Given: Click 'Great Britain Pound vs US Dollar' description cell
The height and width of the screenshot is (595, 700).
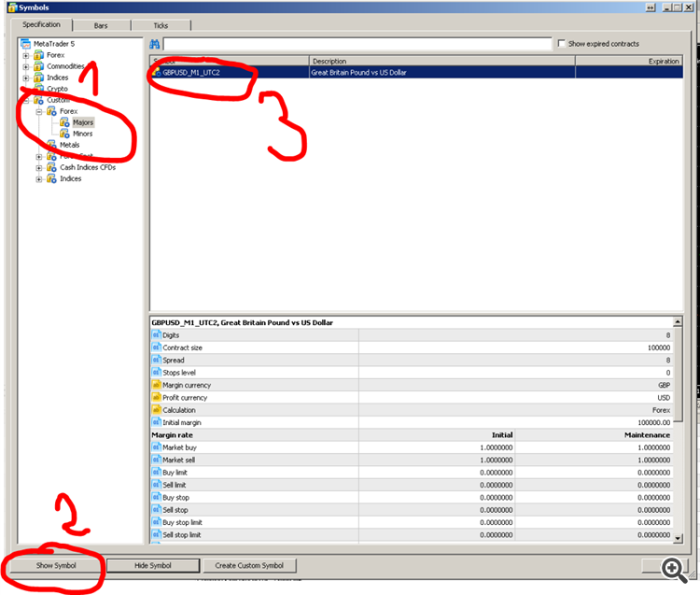Looking at the screenshot, I should (x=359, y=72).
